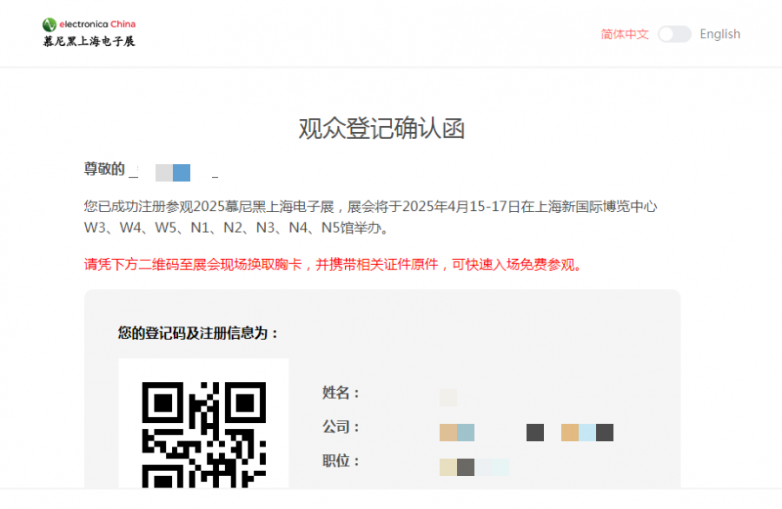
Task: Click the exhibition date and venue paragraph
Action: coord(371,207)
